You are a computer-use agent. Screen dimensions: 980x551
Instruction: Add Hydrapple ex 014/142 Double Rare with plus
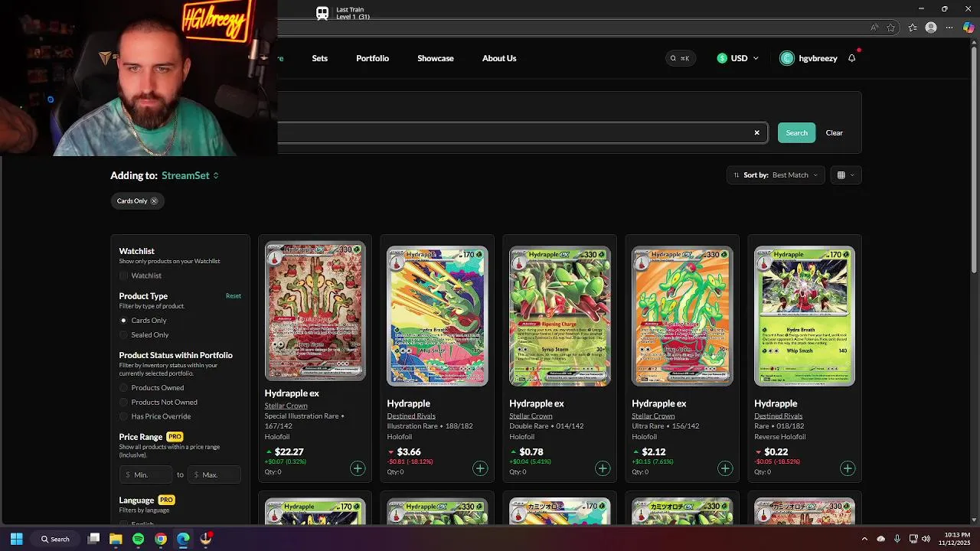point(603,468)
